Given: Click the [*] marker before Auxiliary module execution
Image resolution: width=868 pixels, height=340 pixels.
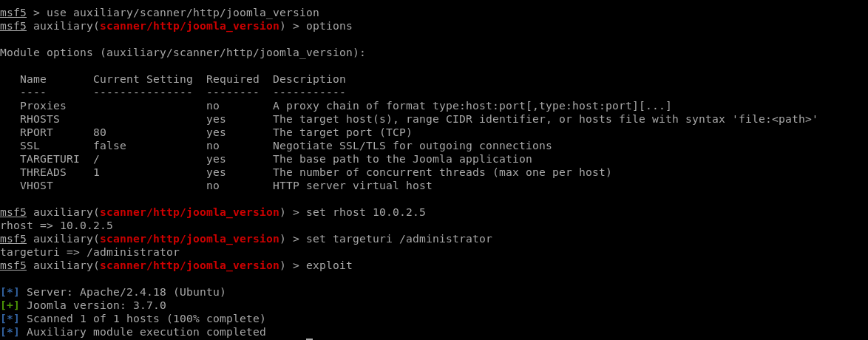Looking at the screenshot, I should click(10, 333).
